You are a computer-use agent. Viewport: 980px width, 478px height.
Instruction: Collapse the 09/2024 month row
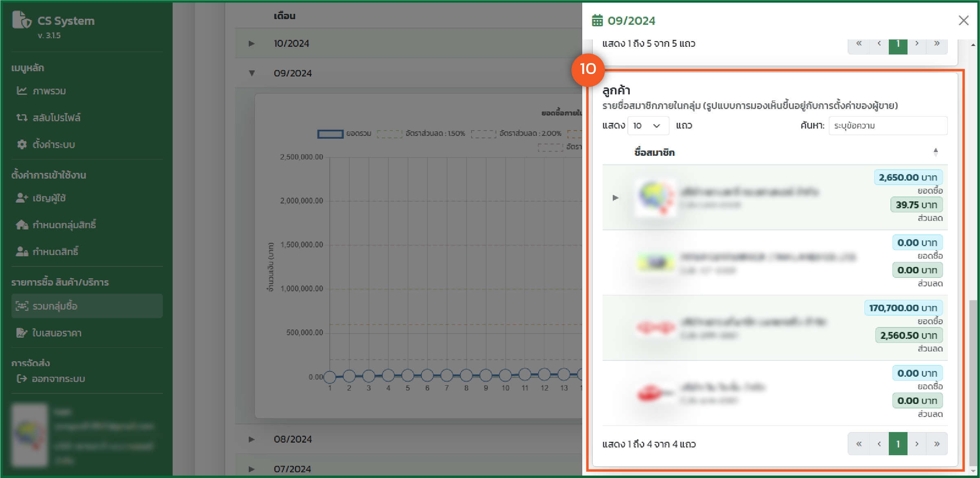coord(252,73)
